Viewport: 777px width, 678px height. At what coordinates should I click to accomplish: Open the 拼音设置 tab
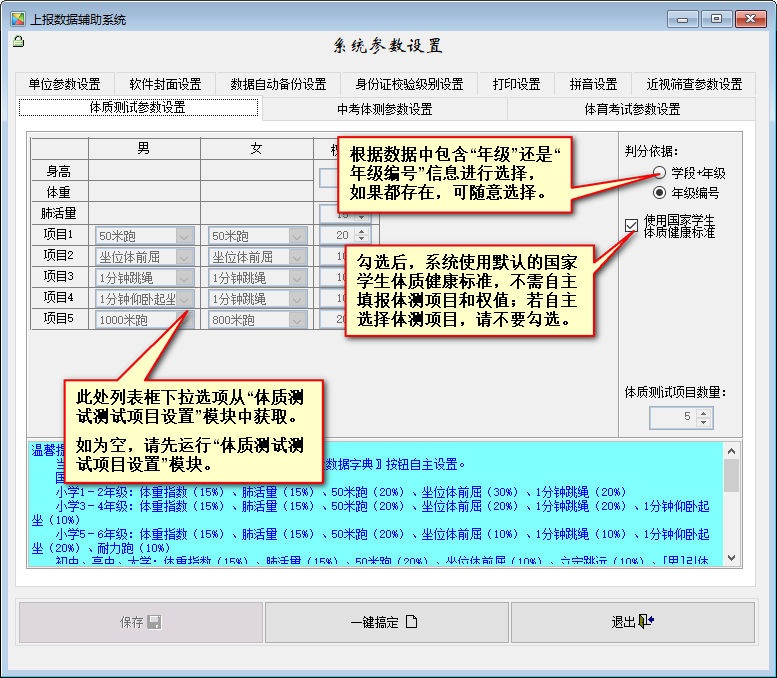594,84
